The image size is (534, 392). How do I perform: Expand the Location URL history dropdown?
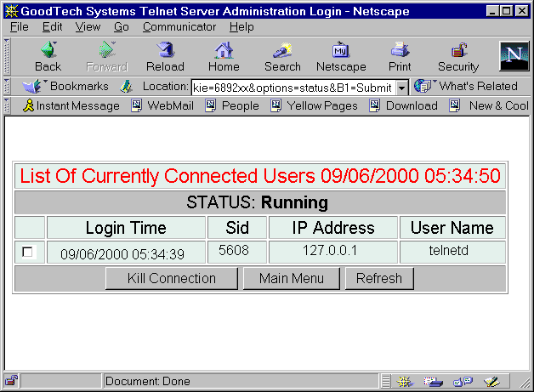(x=402, y=88)
